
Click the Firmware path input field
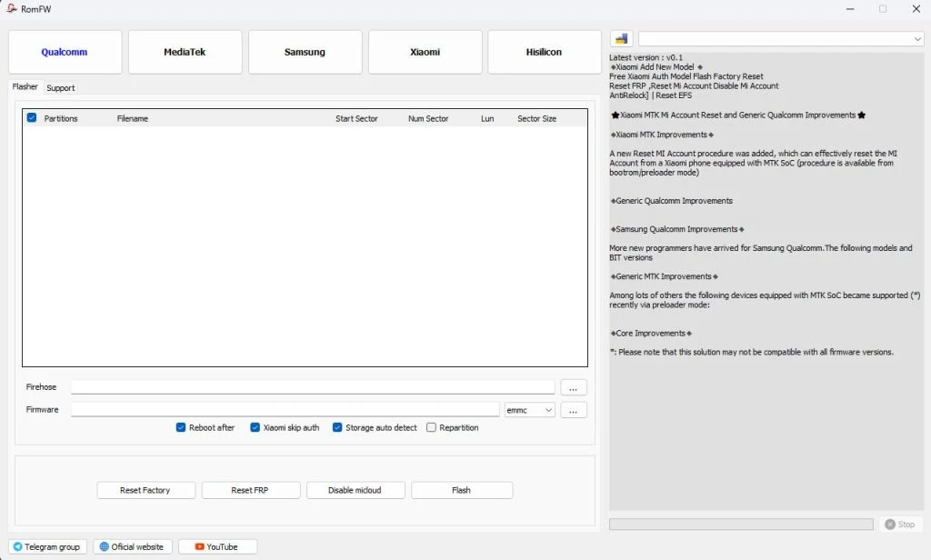(285, 410)
